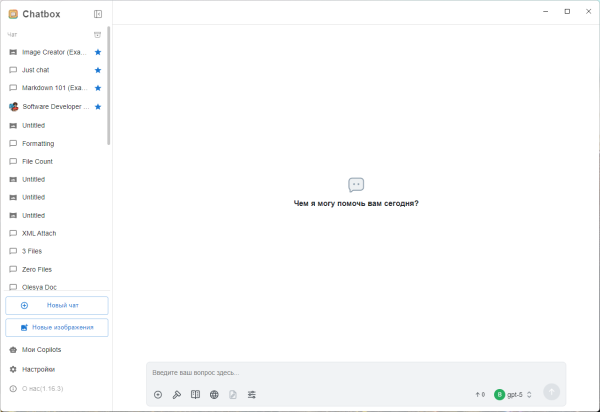Click the archive icon beside Чат header
The width and height of the screenshot is (600, 412).
pos(97,35)
